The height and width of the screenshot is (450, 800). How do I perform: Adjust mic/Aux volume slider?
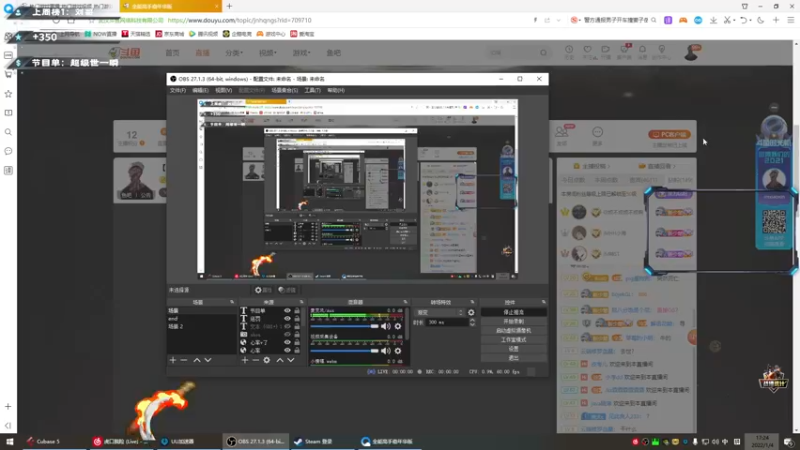pos(344,326)
